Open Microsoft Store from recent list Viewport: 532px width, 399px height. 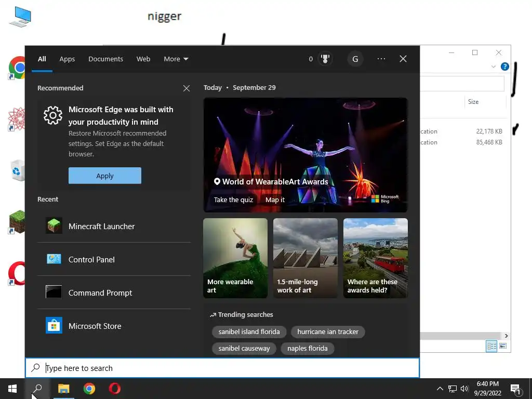pos(114,326)
